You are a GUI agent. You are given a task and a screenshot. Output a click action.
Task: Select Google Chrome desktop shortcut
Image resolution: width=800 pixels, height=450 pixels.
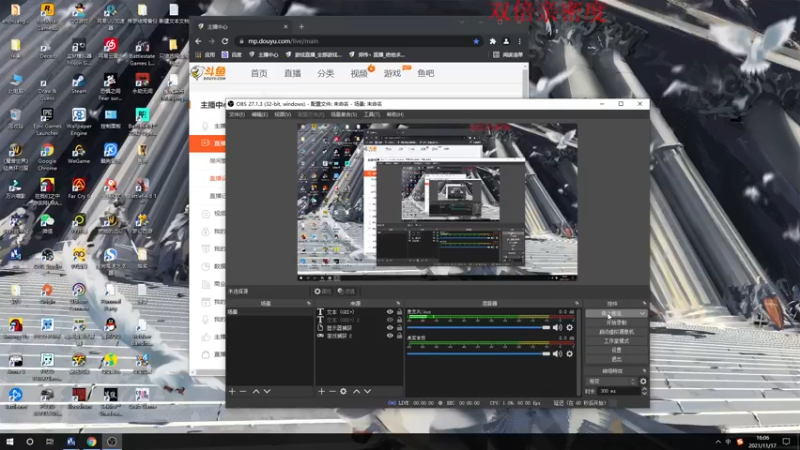coord(47,157)
